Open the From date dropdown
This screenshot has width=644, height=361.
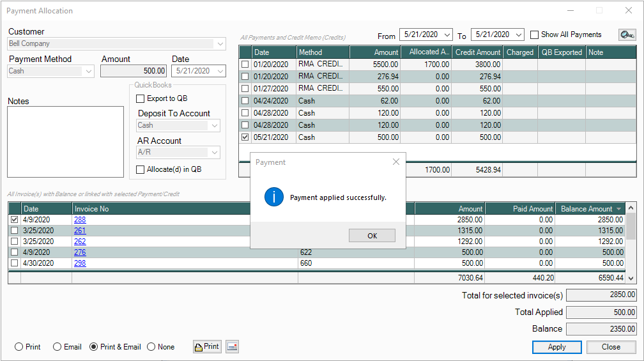click(446, 35)
